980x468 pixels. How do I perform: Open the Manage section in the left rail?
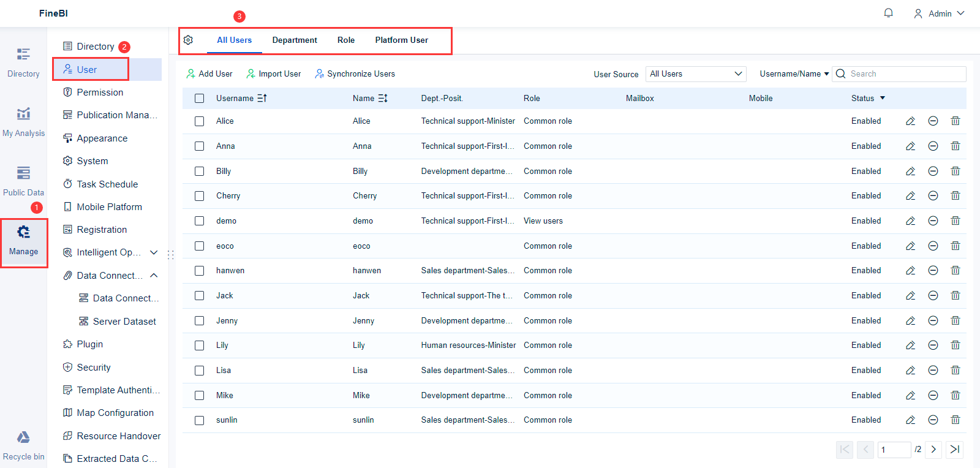(23, 241)
